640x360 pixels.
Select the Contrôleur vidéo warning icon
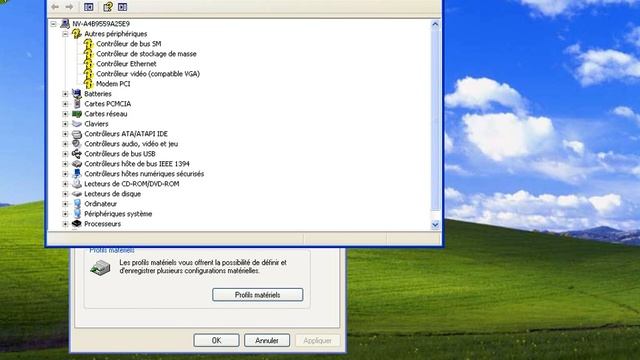pos(89,74)
